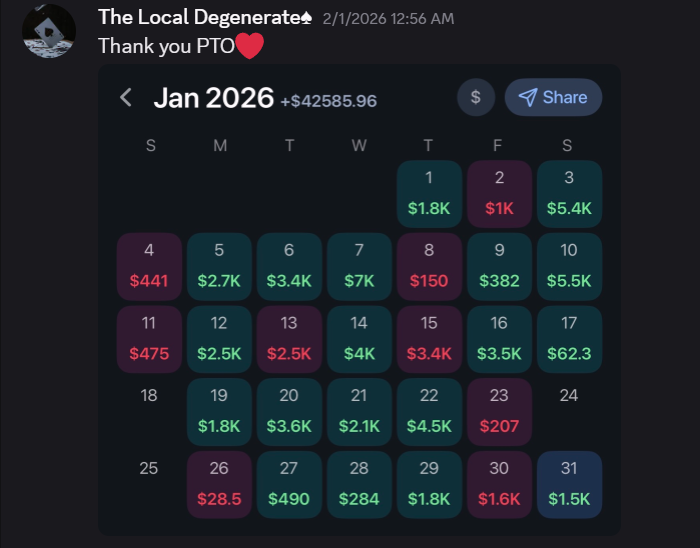Viewport: 700px width, 548px height.
Task: Select January 4 cell showing $441
Action: point(149,266)
